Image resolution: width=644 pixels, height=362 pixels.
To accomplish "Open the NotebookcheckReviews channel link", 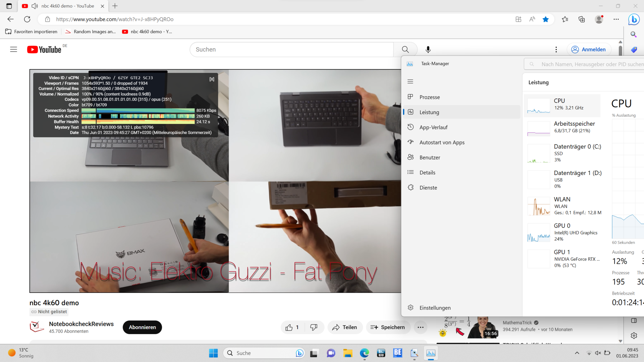I will (x=81, y=324).
